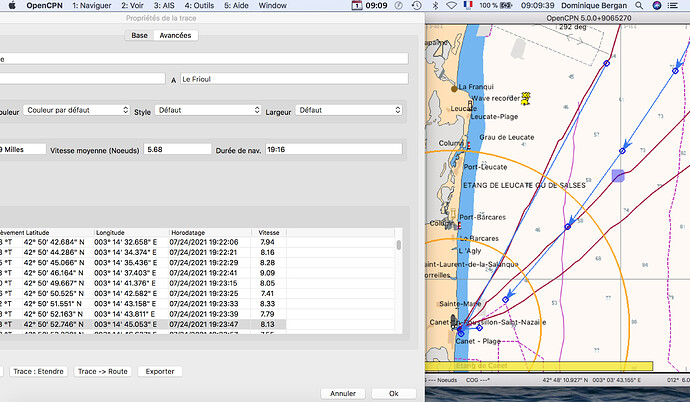Image resolution: width=690 pixels, height=402 pixels.
Task: Click the Port-Leucate label on the chart
Action: 485,167
